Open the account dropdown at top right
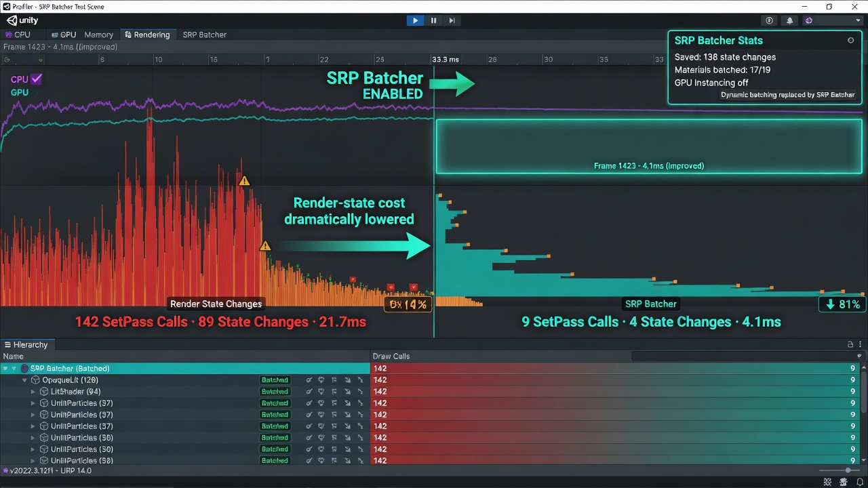This screenshot has width=868, height=488. coord(832,20)
